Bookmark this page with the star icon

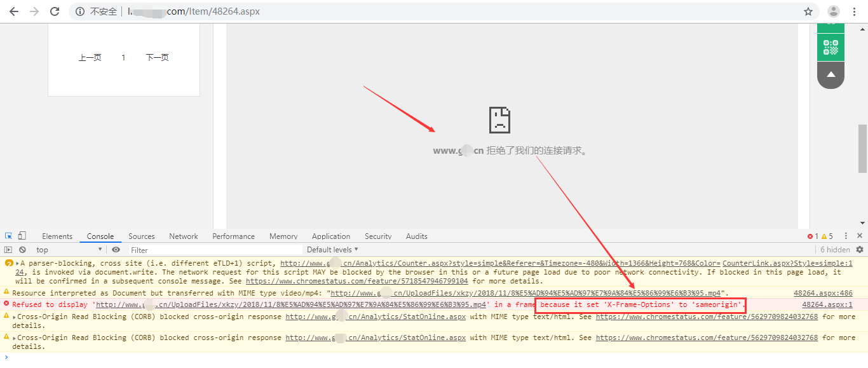[x=808, y=11]
